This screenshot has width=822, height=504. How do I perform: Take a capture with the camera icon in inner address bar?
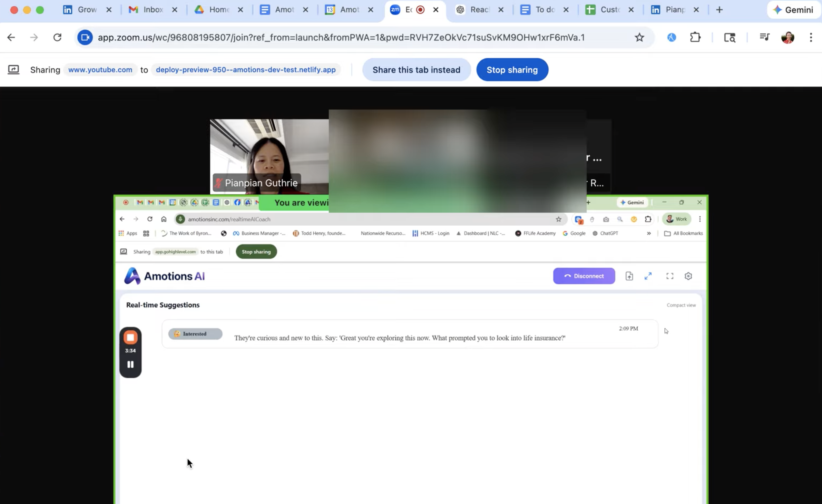tap(606, 219)
